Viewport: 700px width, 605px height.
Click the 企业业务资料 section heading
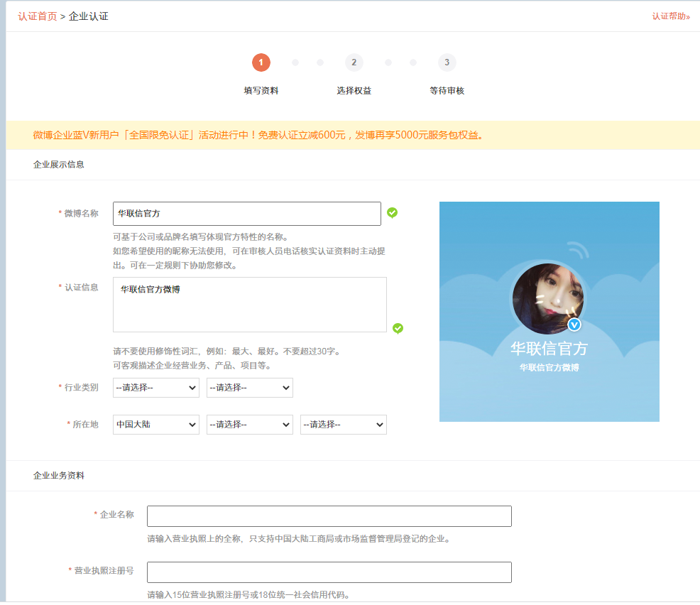click(58, 476)
